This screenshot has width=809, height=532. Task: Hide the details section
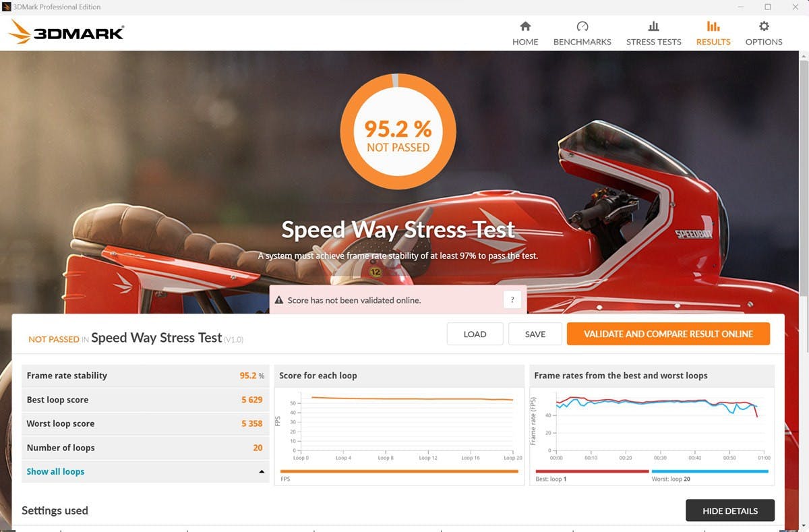(730, 510)
